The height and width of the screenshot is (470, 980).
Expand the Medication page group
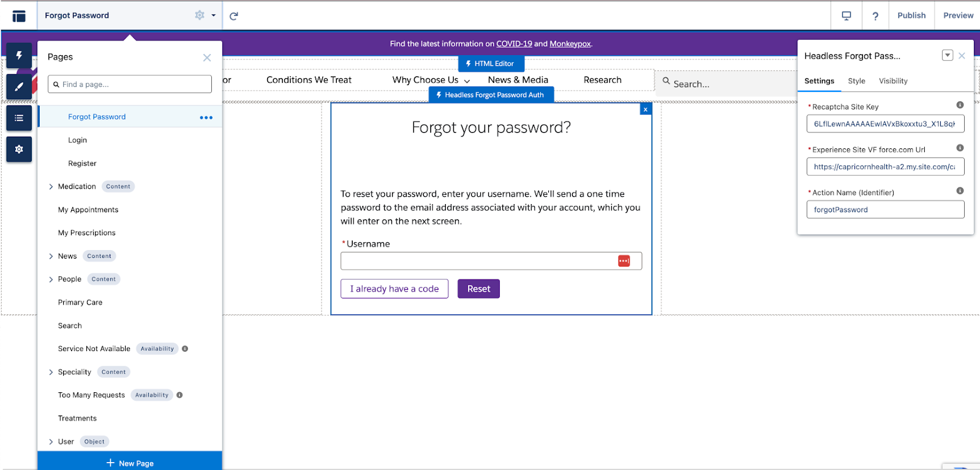[x=51, y=187]
